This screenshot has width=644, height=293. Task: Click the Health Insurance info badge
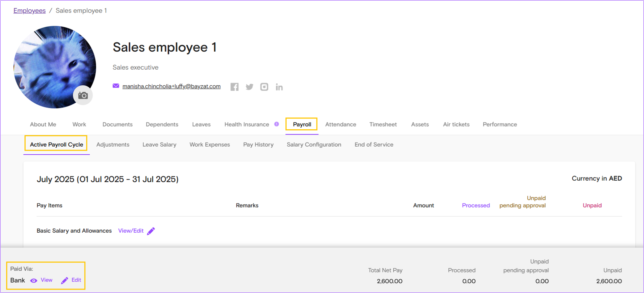[277, 124]
